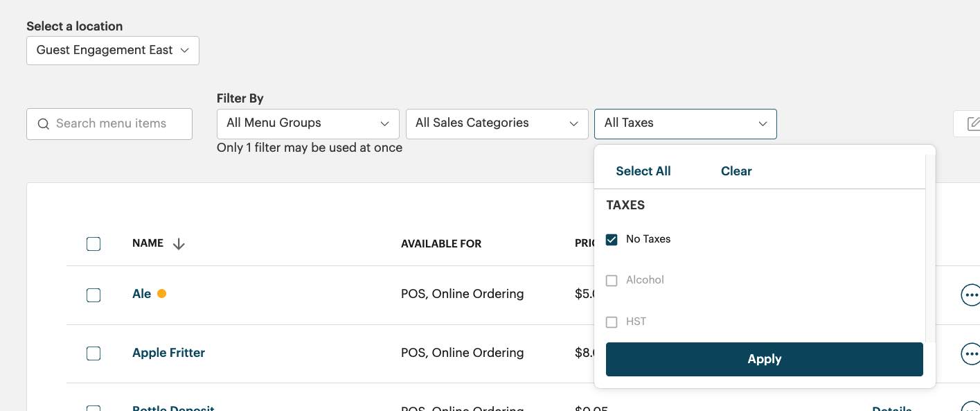The image size is (980, 411).
Task: Select all rows via the header checkbox
Action: 93,243
